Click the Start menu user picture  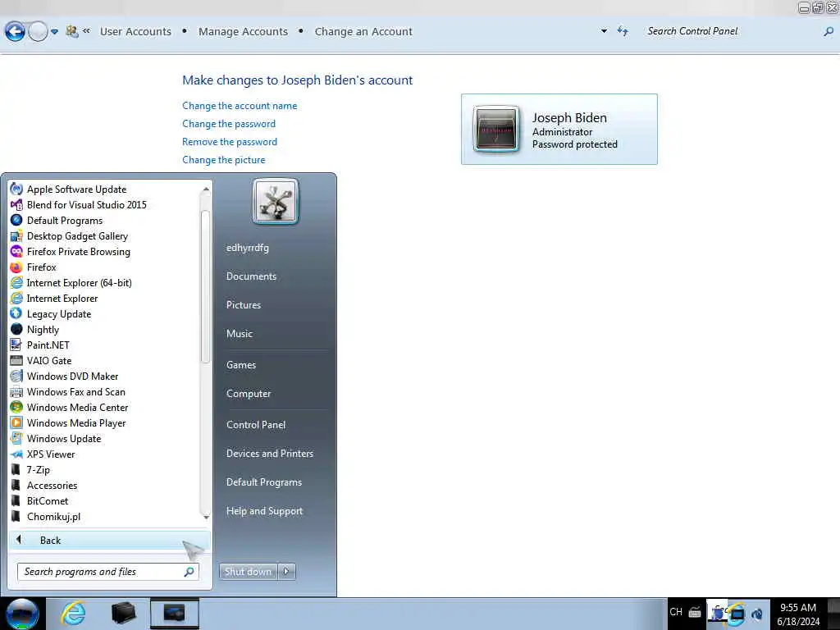[276, 202]
